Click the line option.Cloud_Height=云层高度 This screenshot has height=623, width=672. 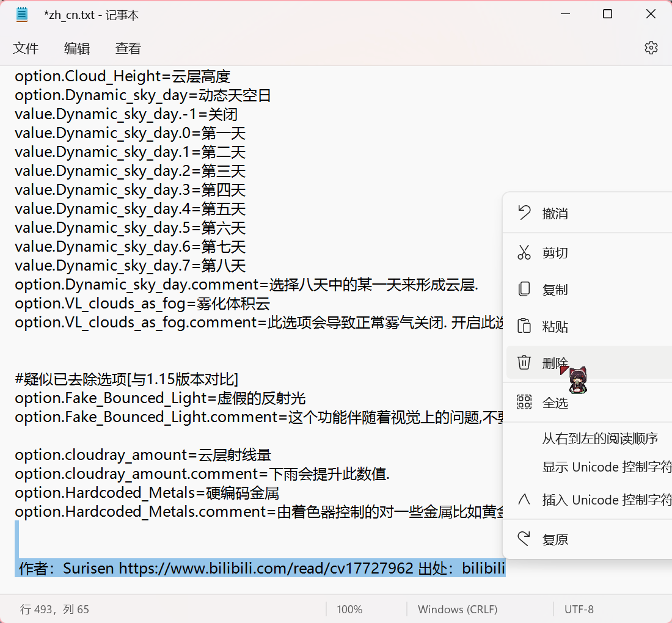click(x=123, y=76)
